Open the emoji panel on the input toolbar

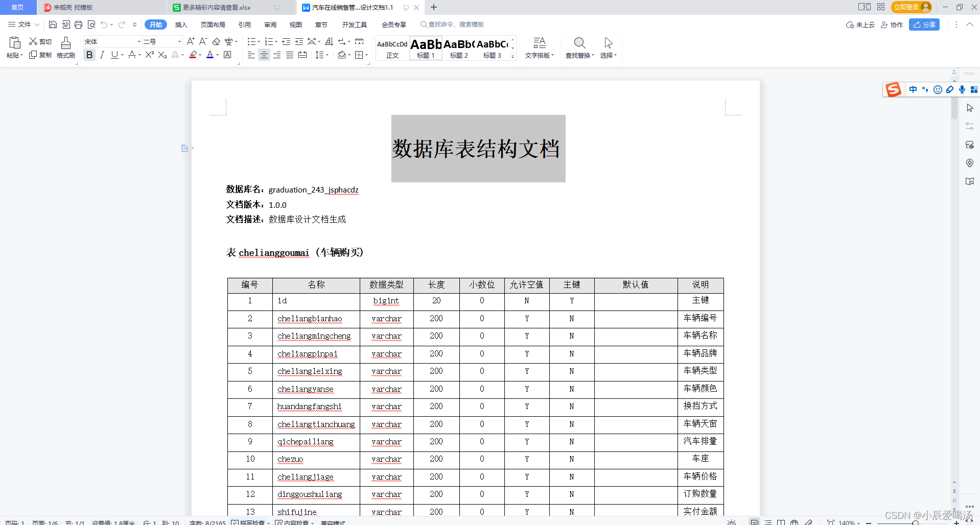click(x=938, y=89)
